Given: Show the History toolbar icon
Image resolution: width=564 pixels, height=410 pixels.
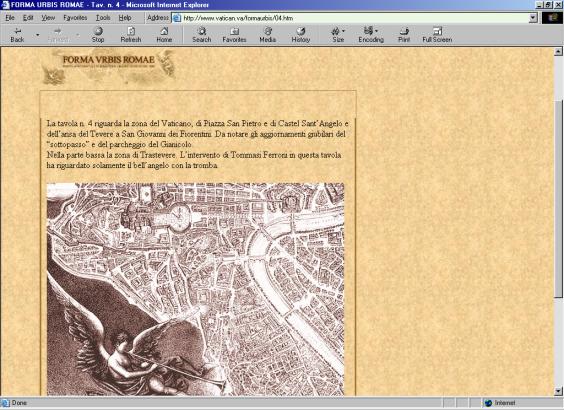Looking at the screenshot, I should click(301, 35).
